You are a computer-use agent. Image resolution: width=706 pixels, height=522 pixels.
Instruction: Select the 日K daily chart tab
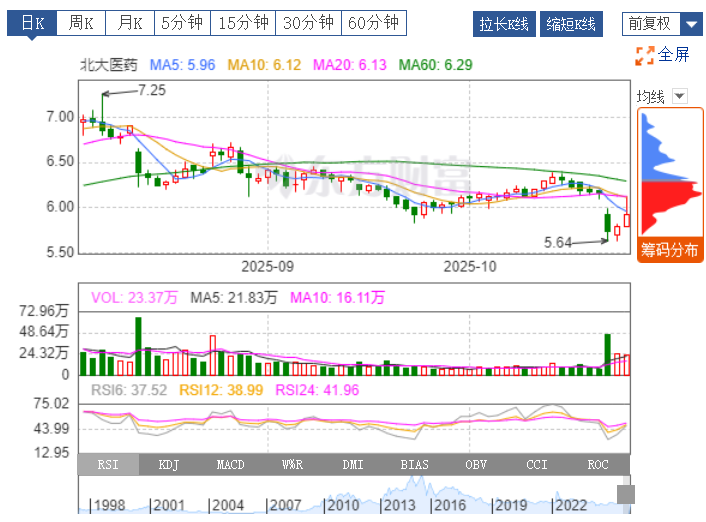[32, 23]
